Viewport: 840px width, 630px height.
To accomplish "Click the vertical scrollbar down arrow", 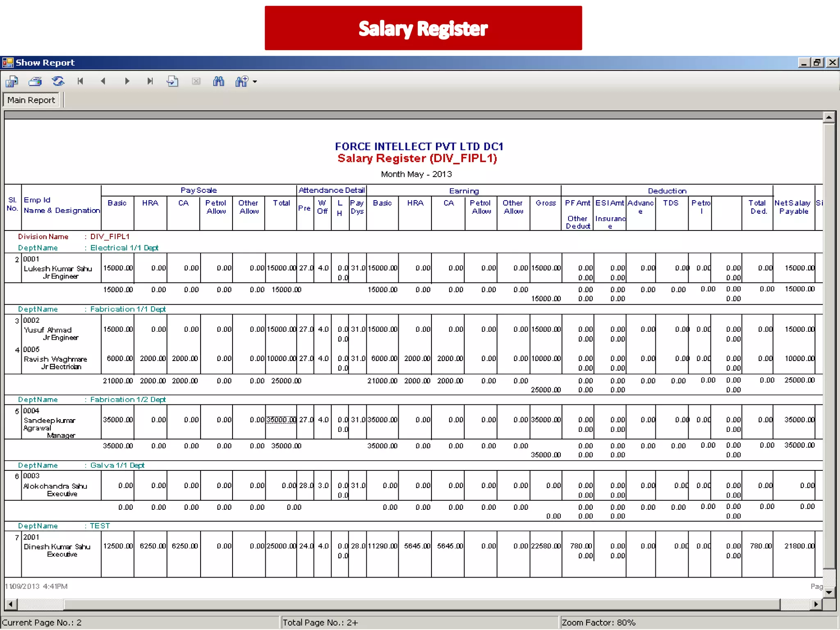I will pos(829,592).
